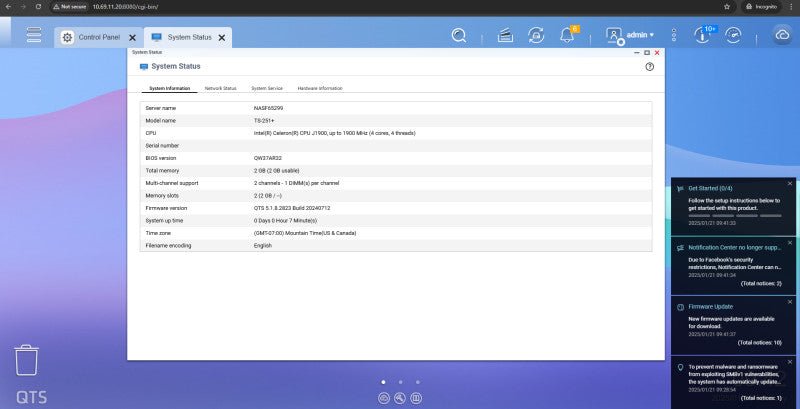This screenshot has height=409, width=800.
Task: Go to the second desktop page dot
Action: [x=401, y=381]
